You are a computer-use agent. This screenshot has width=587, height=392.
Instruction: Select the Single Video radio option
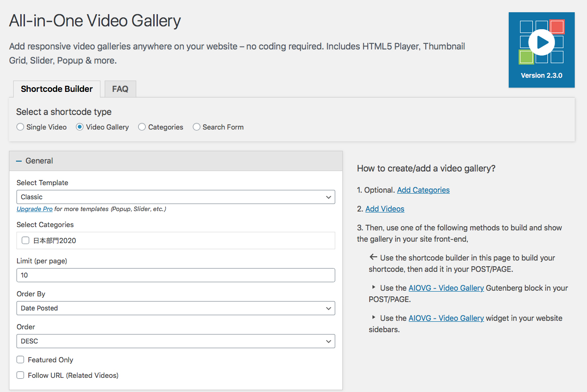(20, 127)
